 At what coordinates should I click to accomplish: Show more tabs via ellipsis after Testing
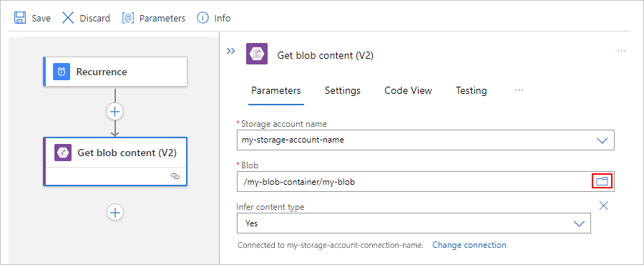coord(519,90)
